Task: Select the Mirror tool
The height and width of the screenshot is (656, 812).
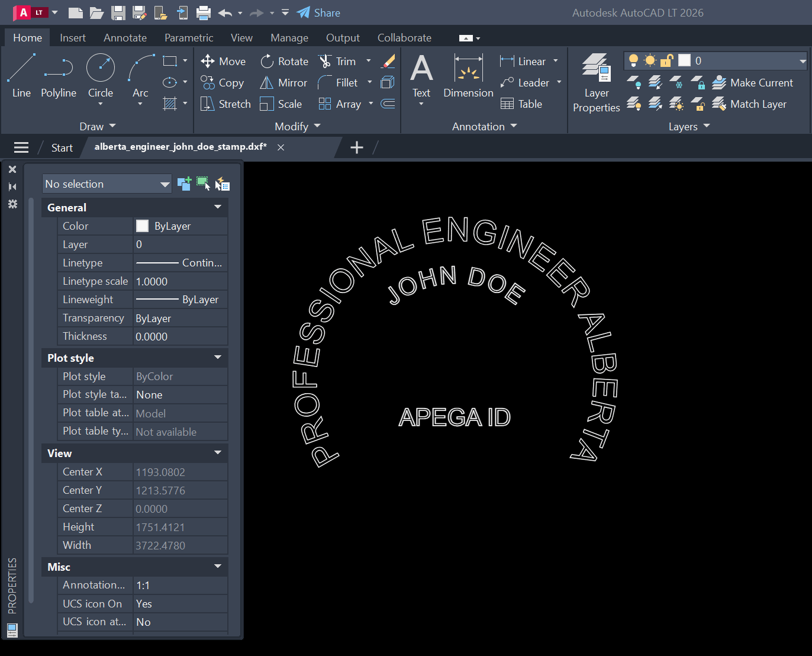Action: click(283, 83)
